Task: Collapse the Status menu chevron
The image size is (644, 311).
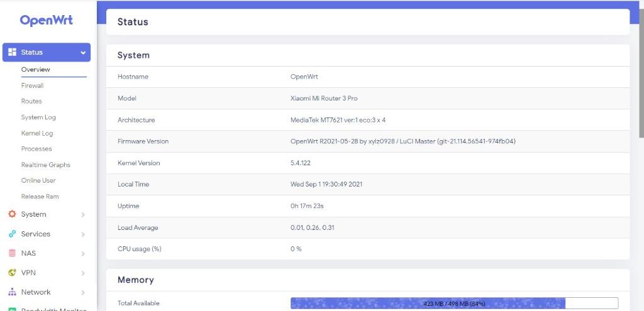Action: 83,53
